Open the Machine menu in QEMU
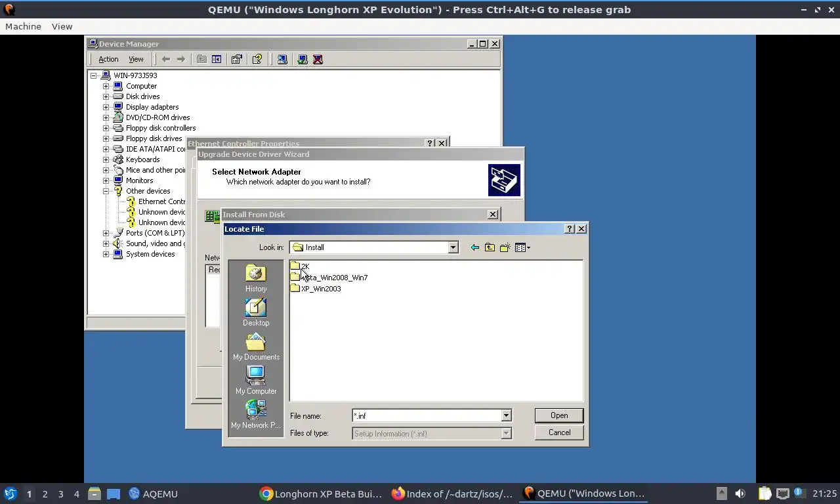 (23, 26)
